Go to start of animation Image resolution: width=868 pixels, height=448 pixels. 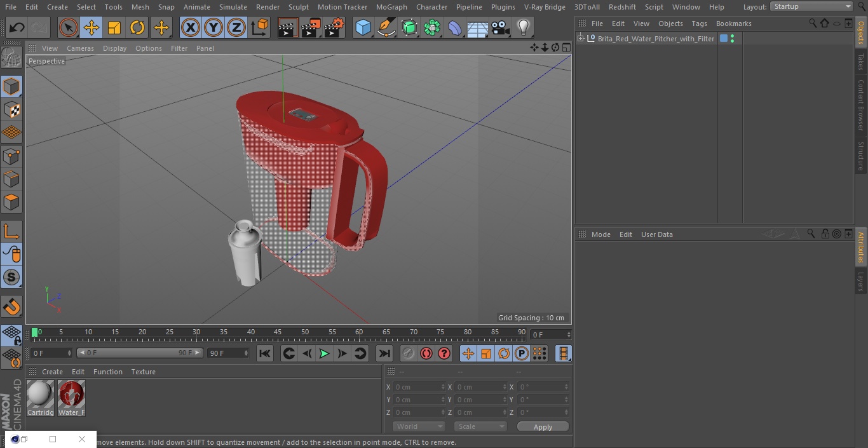tap(265, 353)
